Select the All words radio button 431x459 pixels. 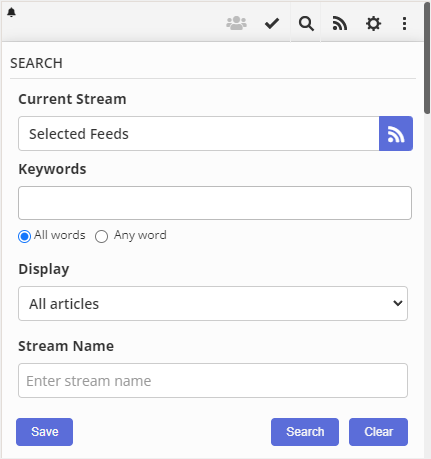(24, 236)
